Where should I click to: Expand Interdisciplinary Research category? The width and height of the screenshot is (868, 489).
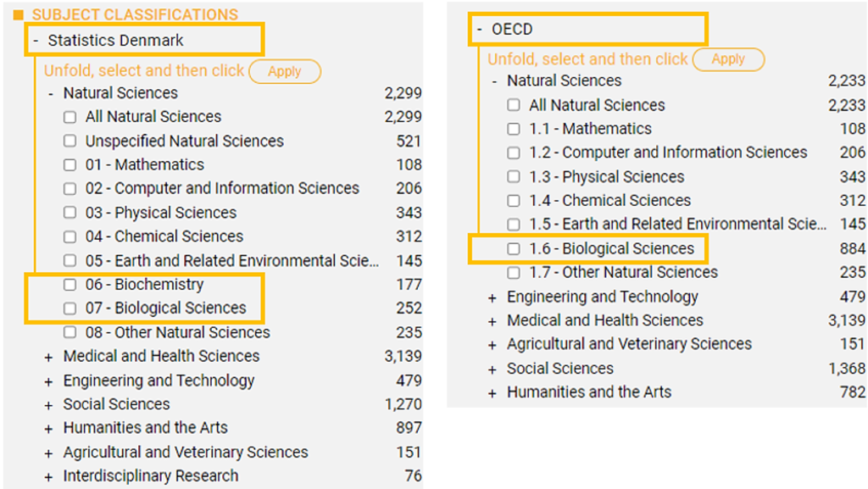(x=49, y=477)
